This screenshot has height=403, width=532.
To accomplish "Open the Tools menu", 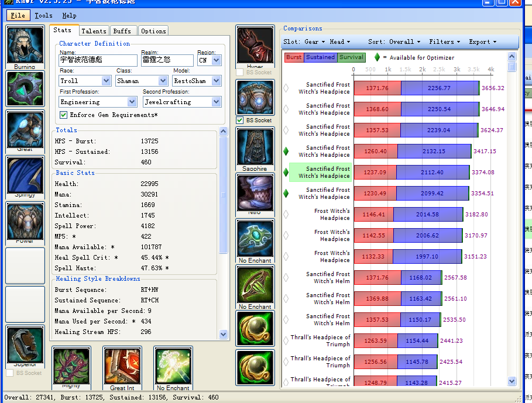I will coord(43,16).
